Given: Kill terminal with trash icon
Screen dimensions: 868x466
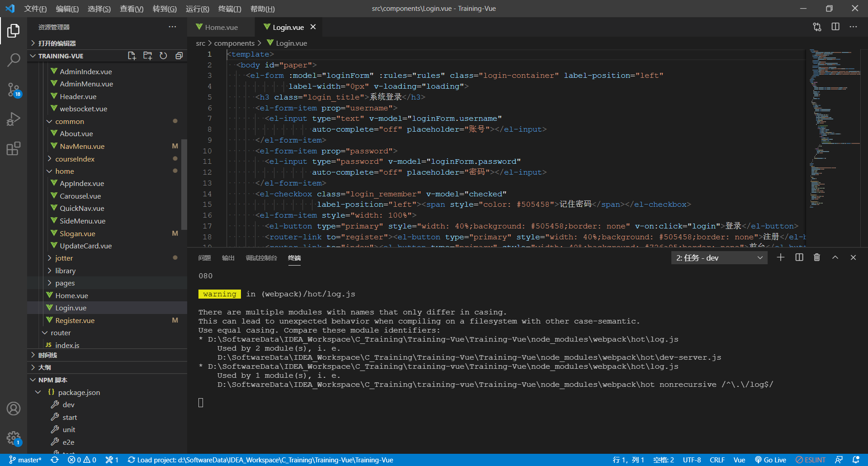Looking at the screenshot, I should point(816,257).
